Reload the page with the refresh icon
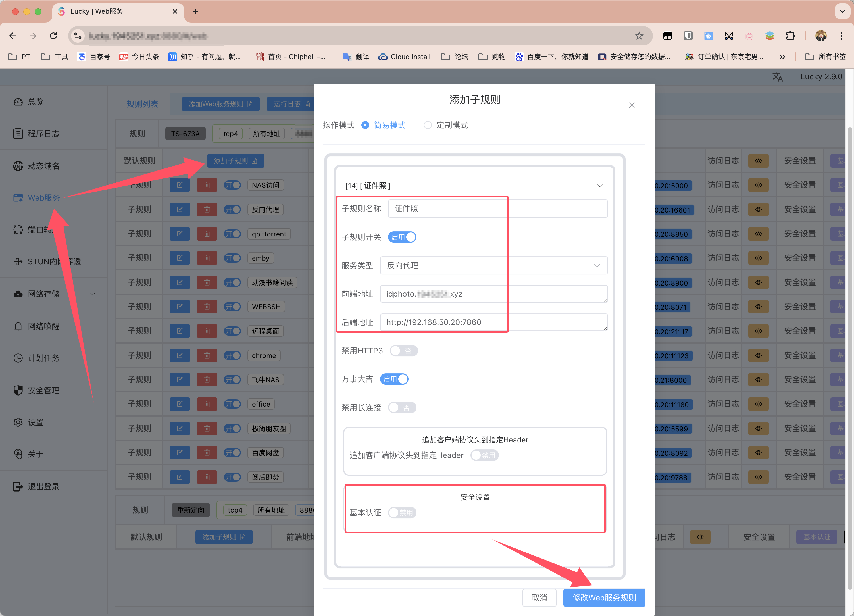Viewport: 854px width, 616px height. (53, 36)
